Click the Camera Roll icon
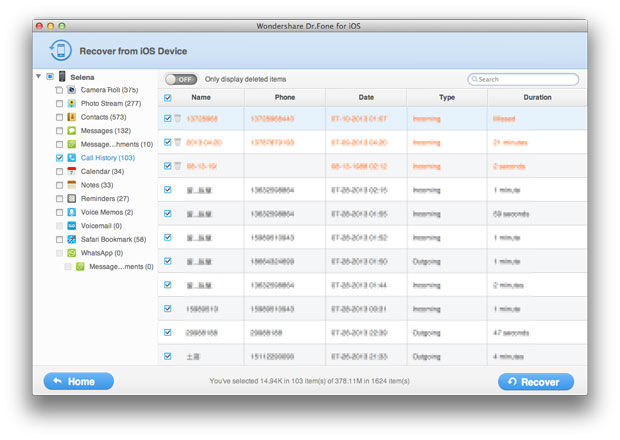The image size is (620, 440). tap(72, 90)
